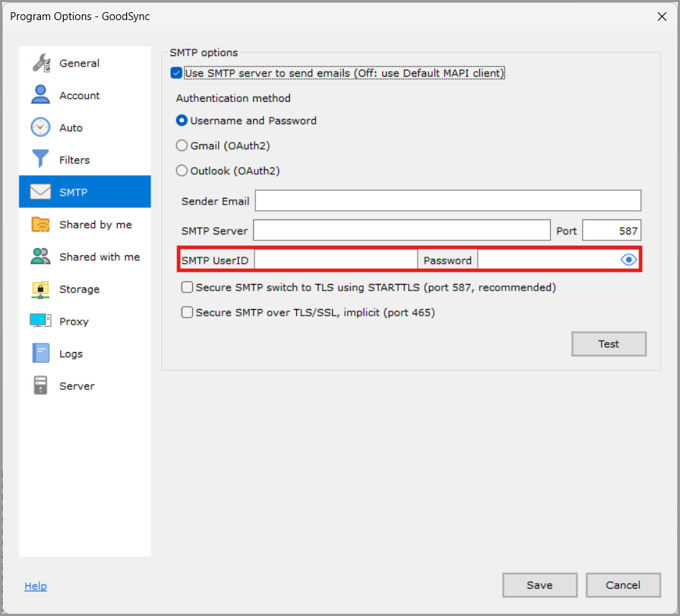Enable Secure SMTP STARTTLS on port 587
Viewport: 680px width, 616px height.
point(187,287)
